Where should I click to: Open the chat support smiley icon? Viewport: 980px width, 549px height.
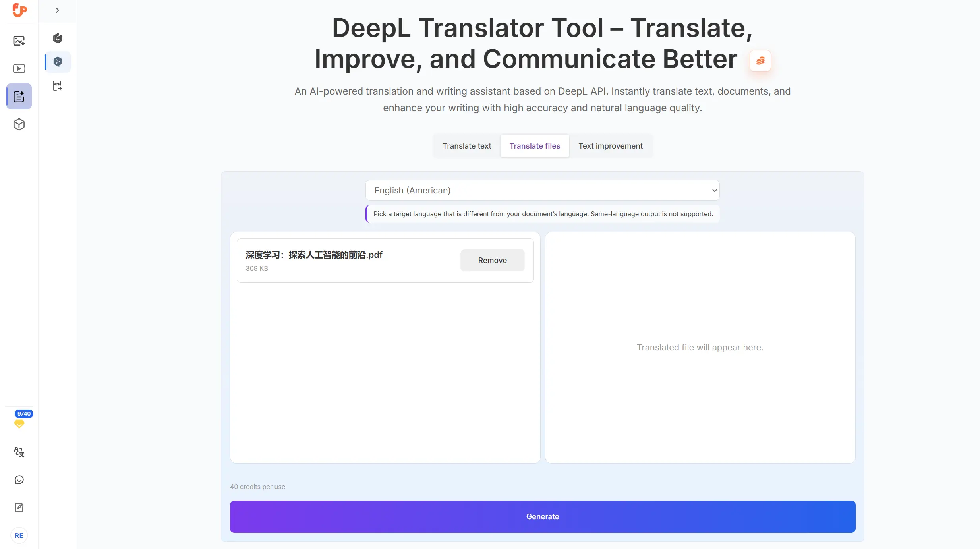click(x=19, y=479)
